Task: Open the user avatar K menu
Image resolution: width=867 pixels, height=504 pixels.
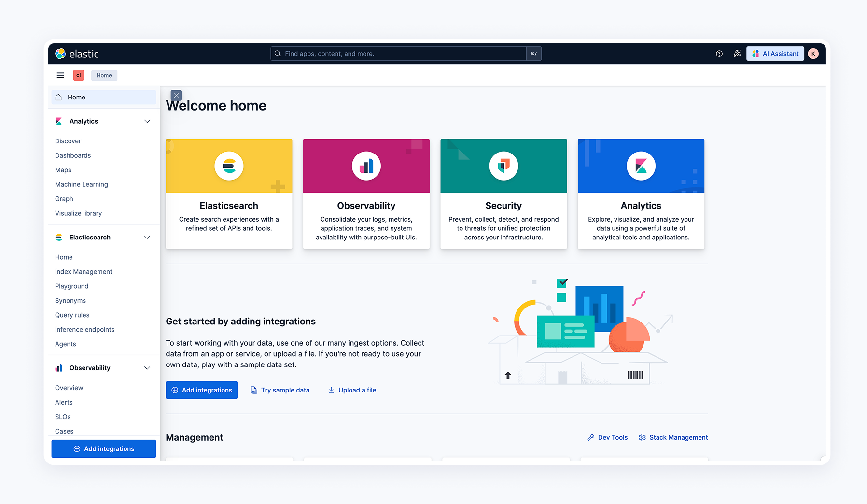Action: [813, 54]
